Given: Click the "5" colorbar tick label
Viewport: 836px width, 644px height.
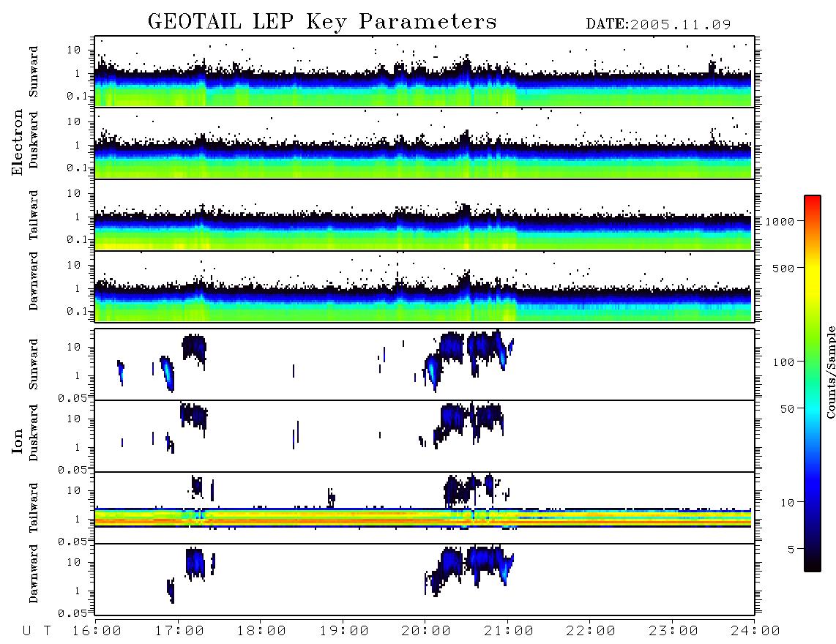Looking at the screenshot, I should (791, 550).
